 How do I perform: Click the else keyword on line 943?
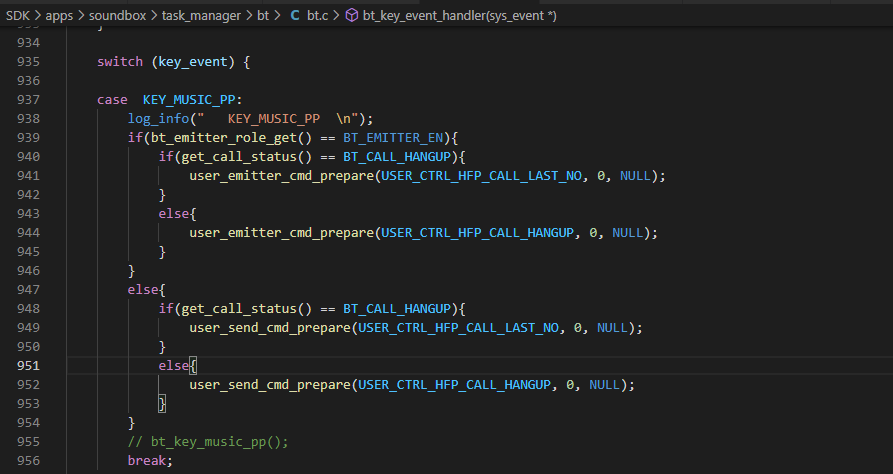click(174, 214)
